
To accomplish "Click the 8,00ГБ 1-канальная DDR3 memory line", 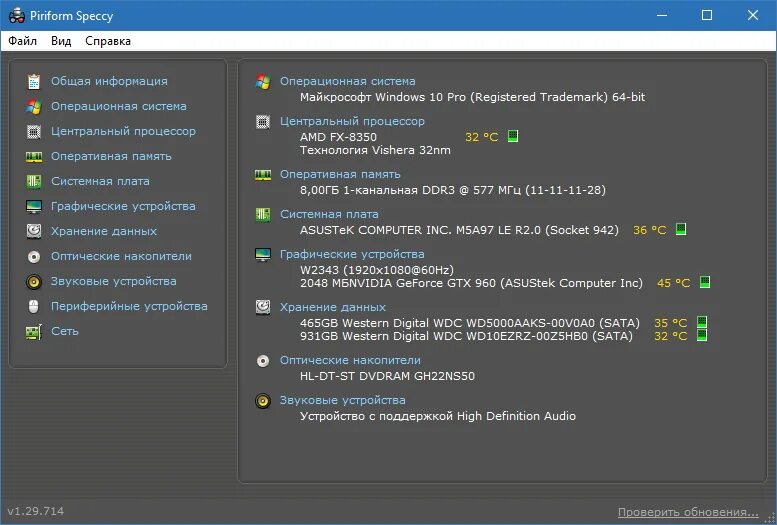I will click(x=452, y=190).
